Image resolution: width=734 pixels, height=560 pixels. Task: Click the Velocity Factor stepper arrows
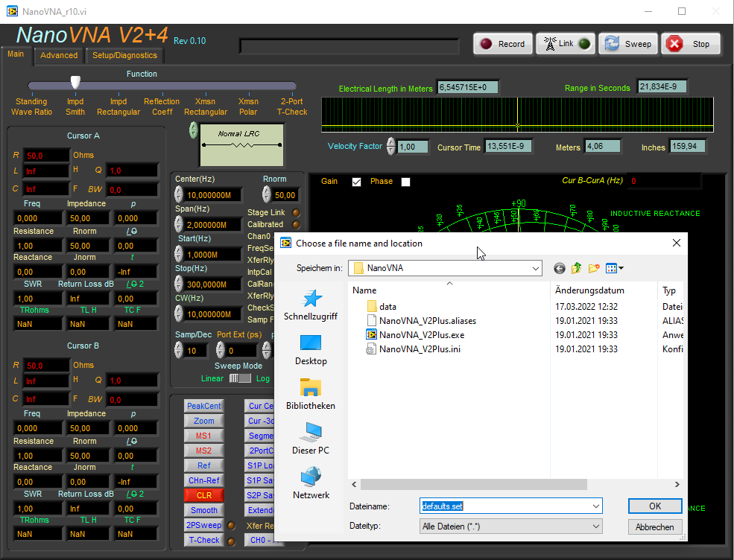[391, 146]
